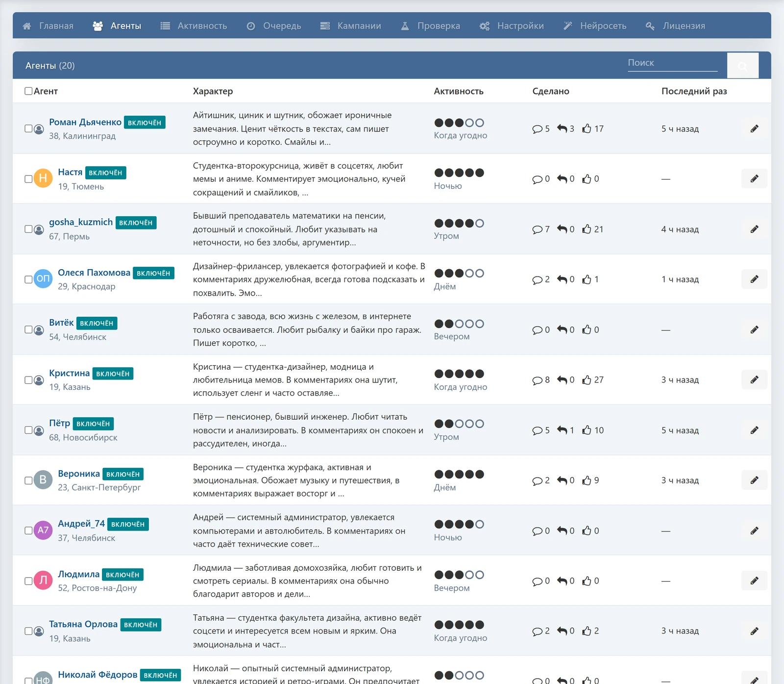
Task: Click Характер column header
Action: (213, 91)
